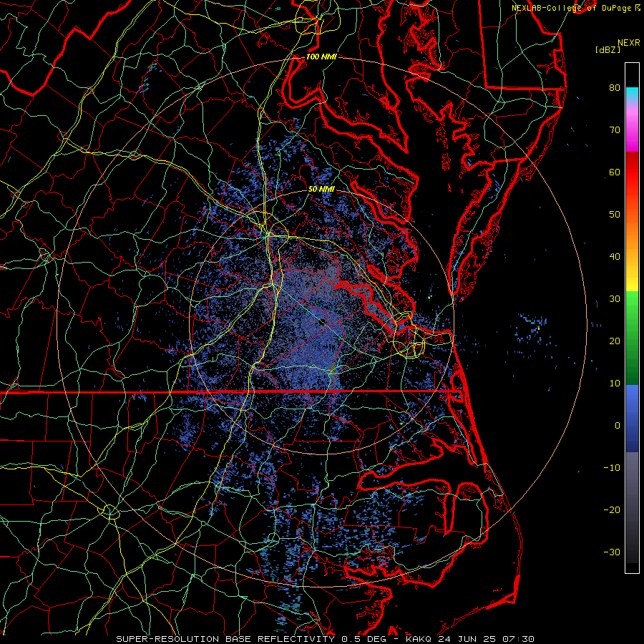Click the -30 value on dBZ scale
The height and width of the screenshot is (644, 644).
(612, 552)
